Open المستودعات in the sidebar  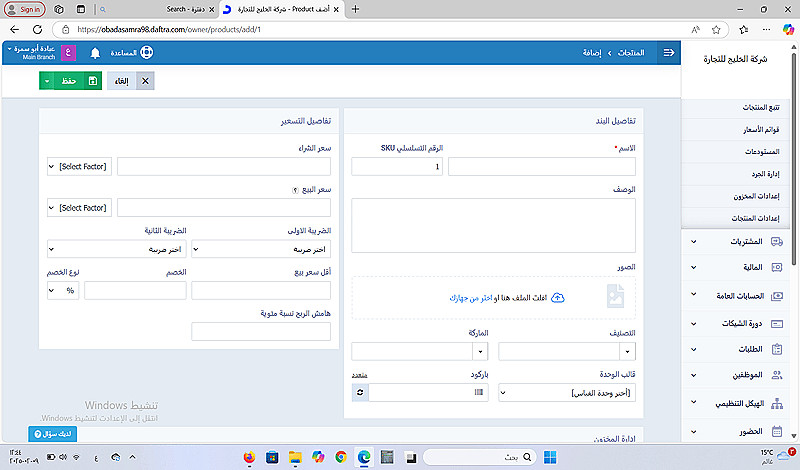coord(762,152)
